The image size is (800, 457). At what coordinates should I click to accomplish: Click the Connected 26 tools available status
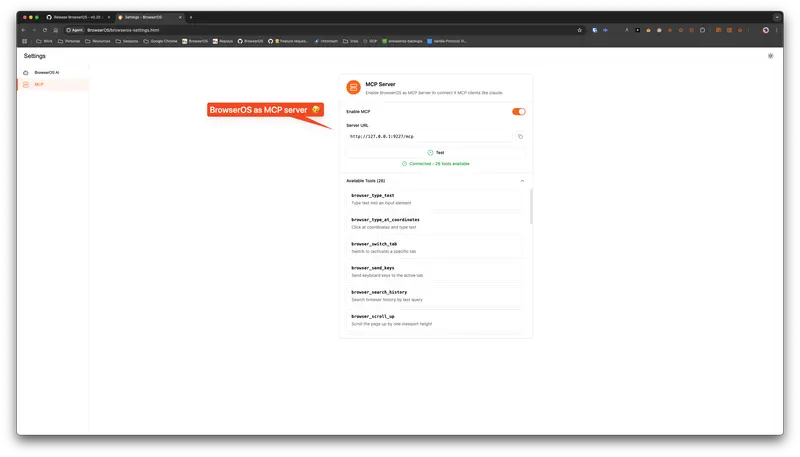436,164
